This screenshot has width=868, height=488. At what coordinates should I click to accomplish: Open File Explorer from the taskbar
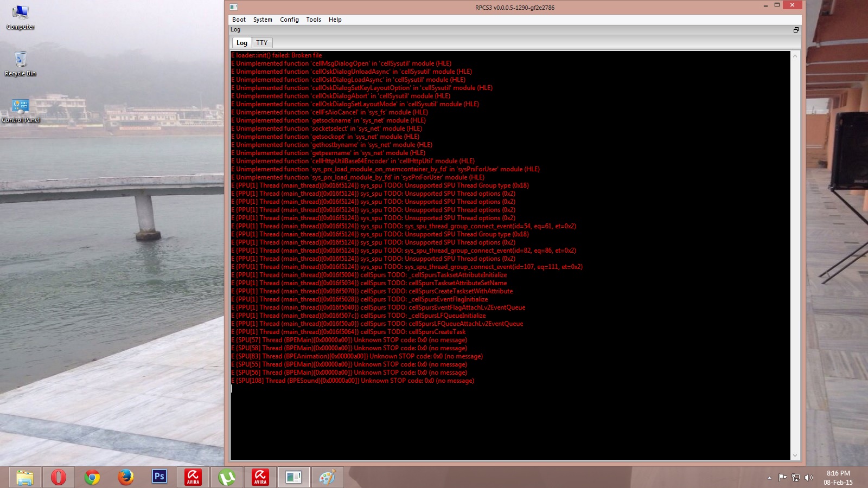pos(25,477)
